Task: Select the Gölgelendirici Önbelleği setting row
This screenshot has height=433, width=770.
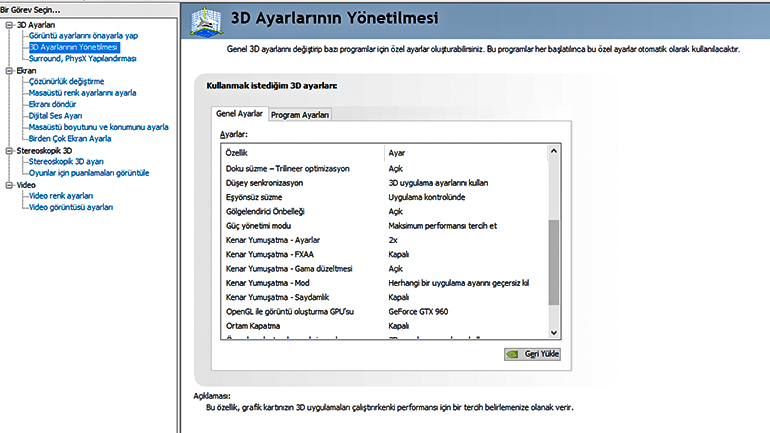Action: (385, 211)
